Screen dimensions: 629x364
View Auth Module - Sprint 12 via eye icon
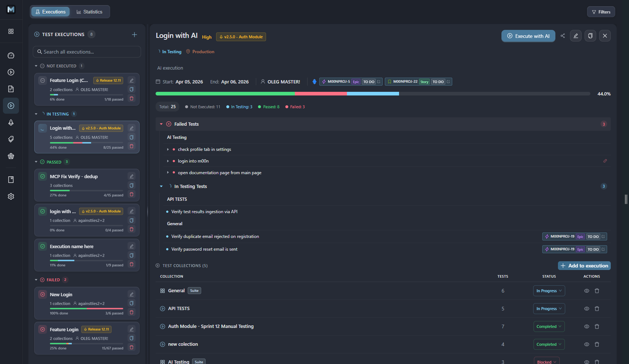(587, 326)
